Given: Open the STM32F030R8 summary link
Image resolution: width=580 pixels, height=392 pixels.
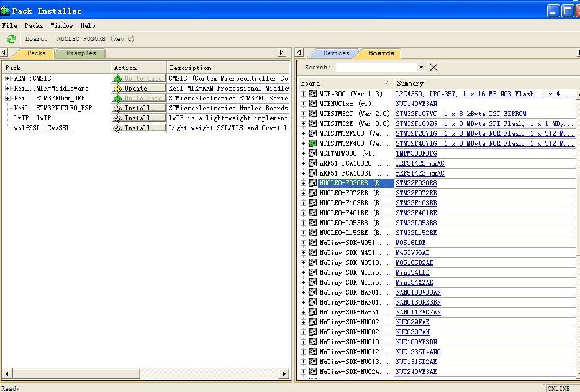Looking at the screenshot, I should (x=416, y=183).
